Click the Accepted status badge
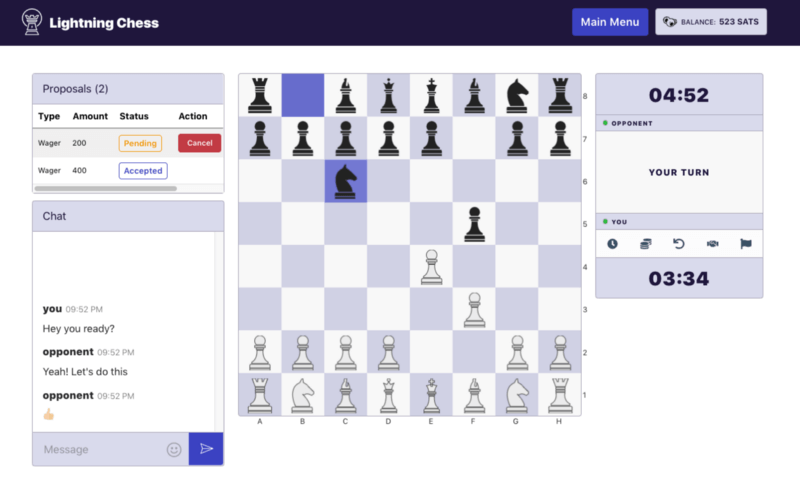This screenshot has height=488, width=800. click(x=143, y=170)
